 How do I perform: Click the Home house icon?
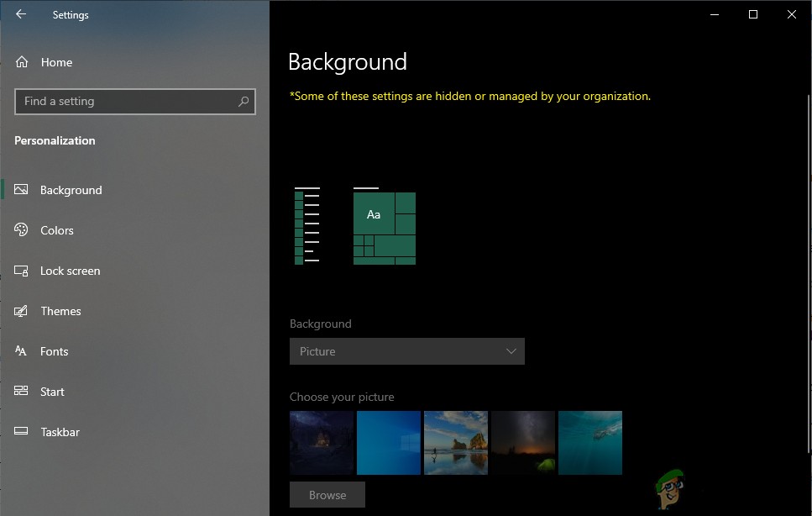[22, 62]
